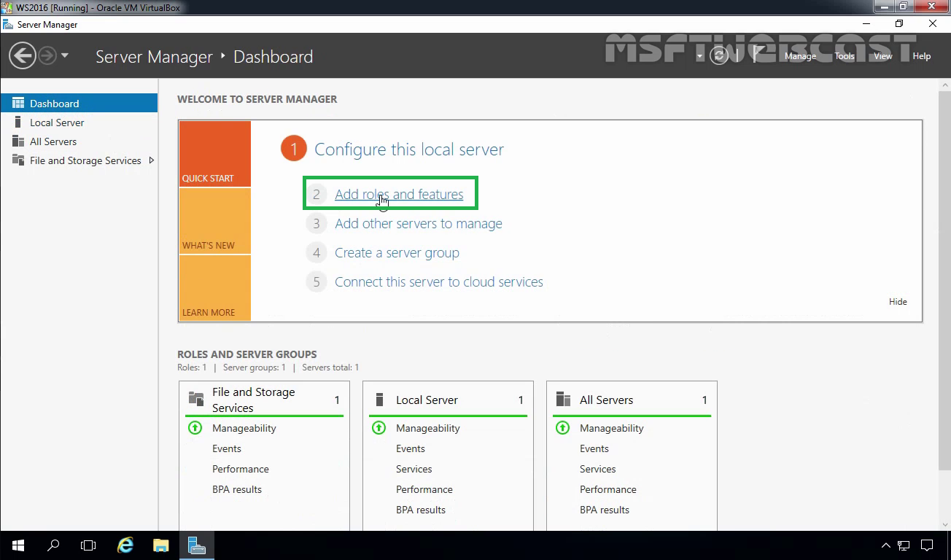The width and height of the screenshot is (951, 560).
Task: Click Configure this local server heading
Action: click(409, 149)
